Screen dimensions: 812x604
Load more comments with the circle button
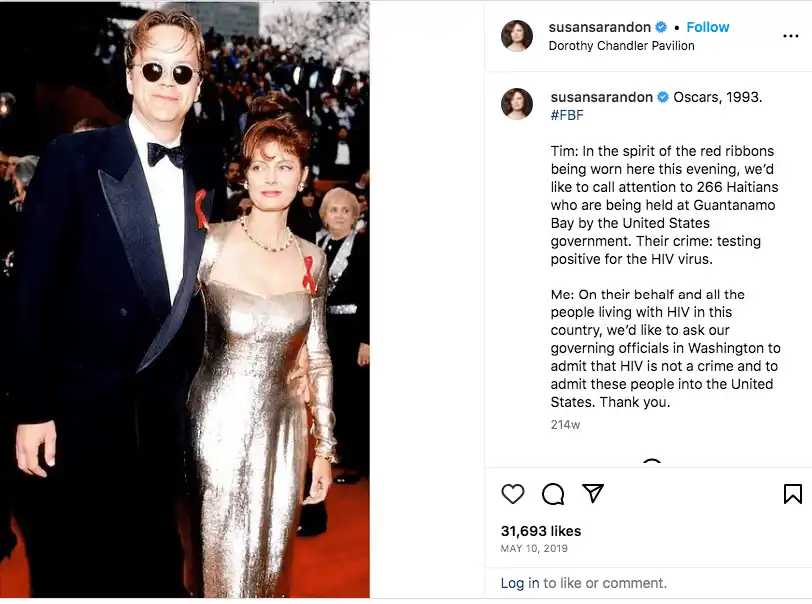click(x=652, y=464)
